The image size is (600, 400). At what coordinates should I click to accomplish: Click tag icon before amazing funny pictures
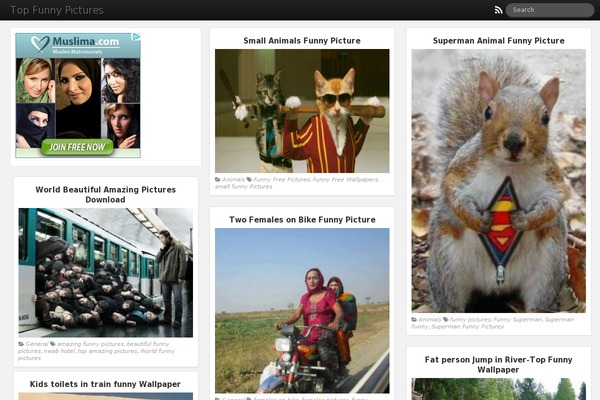52,344
